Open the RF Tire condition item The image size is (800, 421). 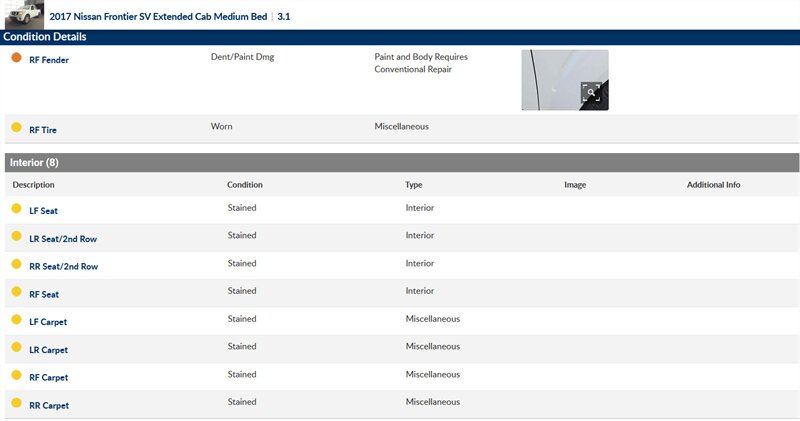click(45, 130)
